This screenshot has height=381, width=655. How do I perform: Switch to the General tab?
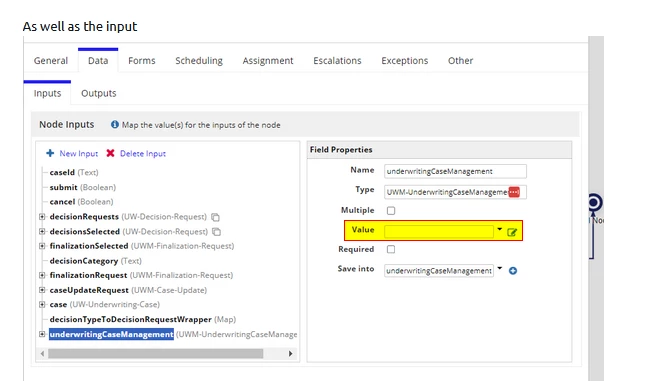point(51,61)
